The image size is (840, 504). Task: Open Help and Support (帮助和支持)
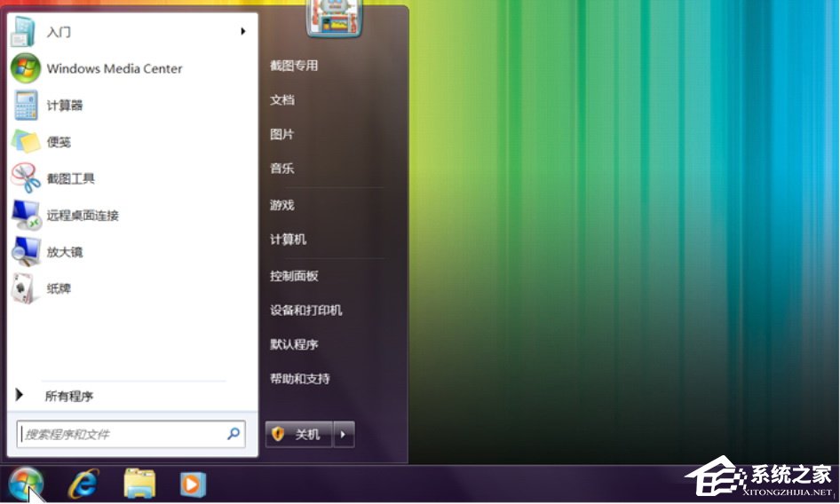(x=299, y=379)
